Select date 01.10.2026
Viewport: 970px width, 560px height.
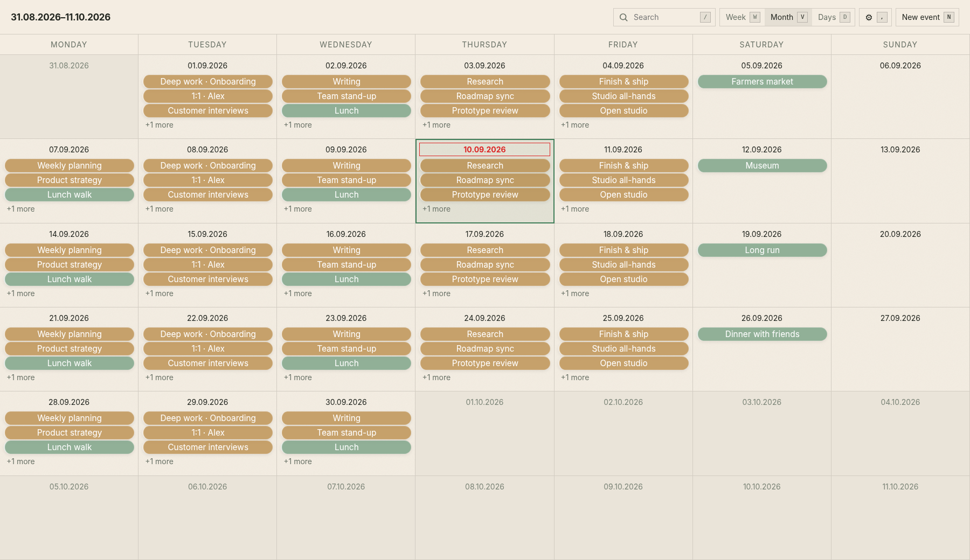click(484, 402)
